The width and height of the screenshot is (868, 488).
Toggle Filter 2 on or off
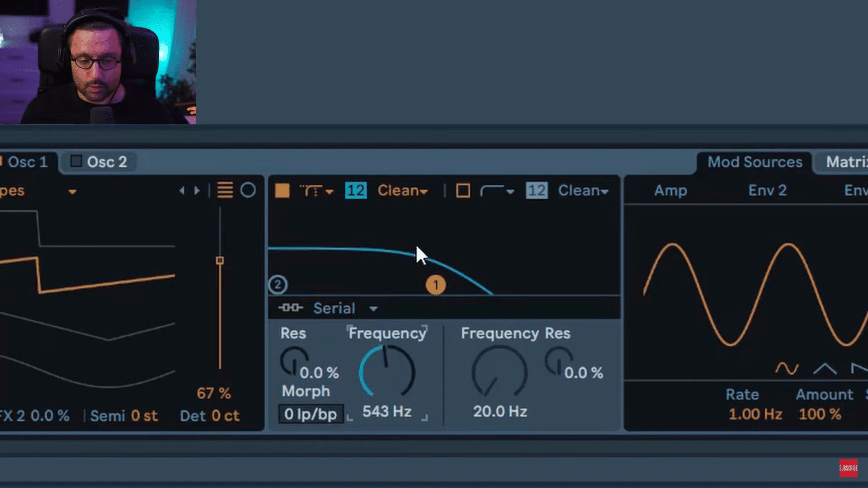tap(463, 190)
